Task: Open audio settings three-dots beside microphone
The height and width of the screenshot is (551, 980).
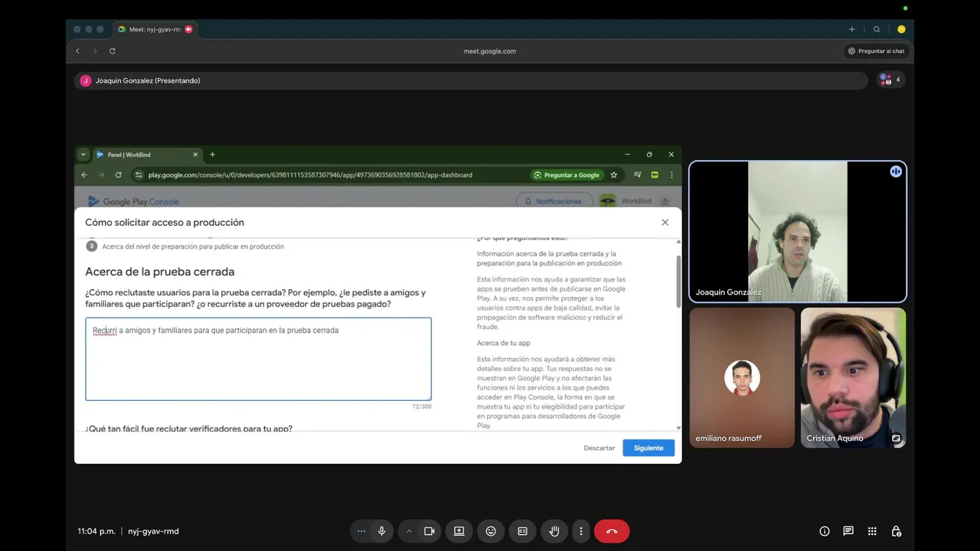Action: (x=361, y=531)
